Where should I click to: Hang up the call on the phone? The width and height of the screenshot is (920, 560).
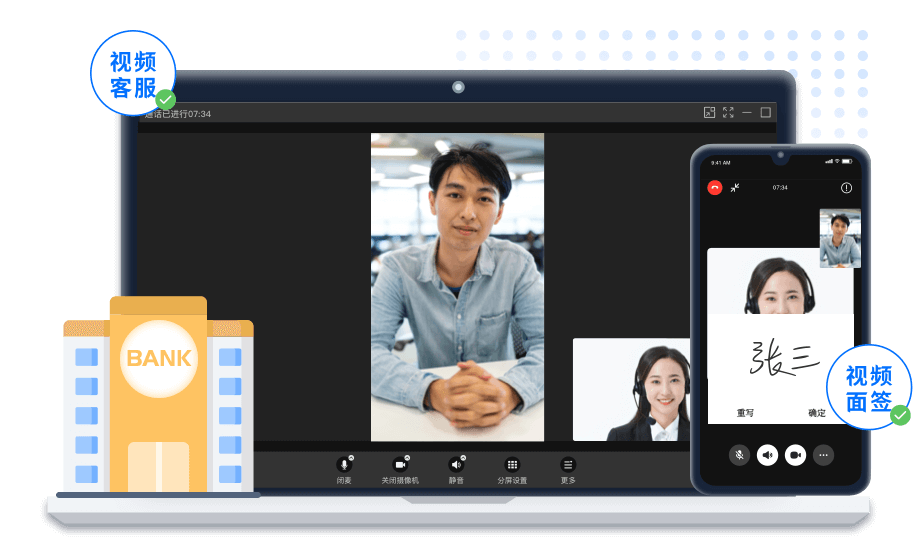tap(715, 188)
